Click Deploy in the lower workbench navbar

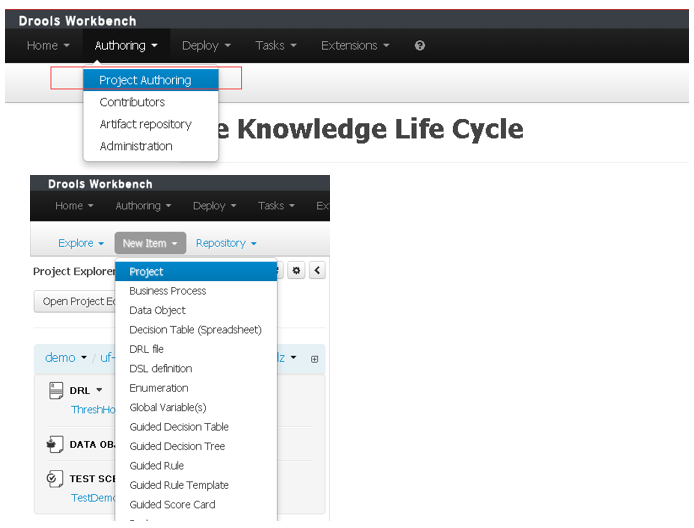(x=214, y=206)
